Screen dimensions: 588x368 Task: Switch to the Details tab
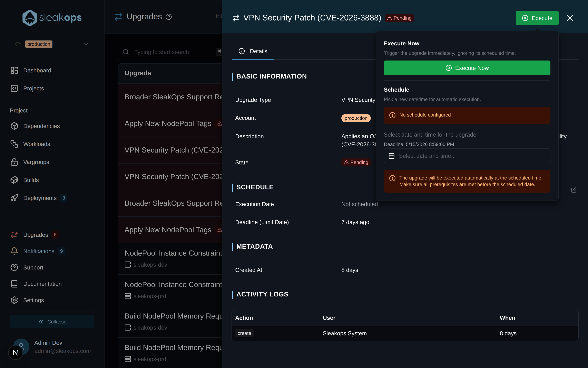253,51
